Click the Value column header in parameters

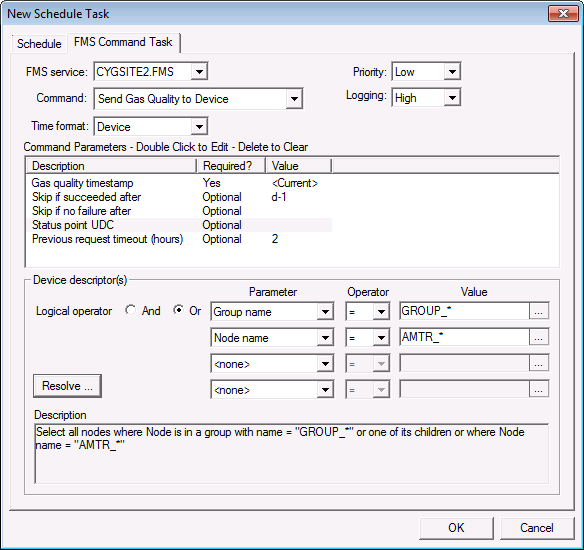[299, 166]
